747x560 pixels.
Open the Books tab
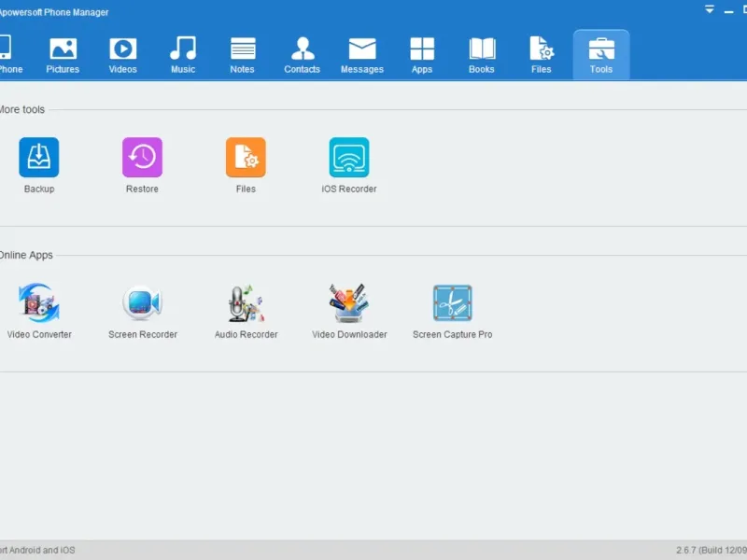(482, 55)
